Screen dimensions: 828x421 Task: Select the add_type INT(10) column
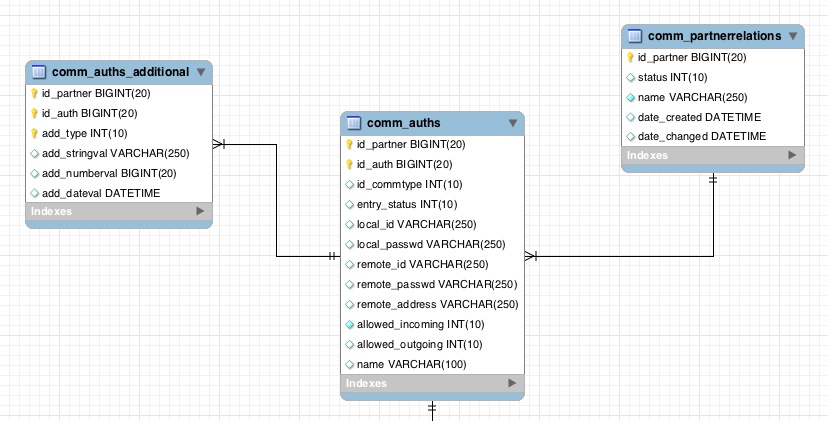84,134
